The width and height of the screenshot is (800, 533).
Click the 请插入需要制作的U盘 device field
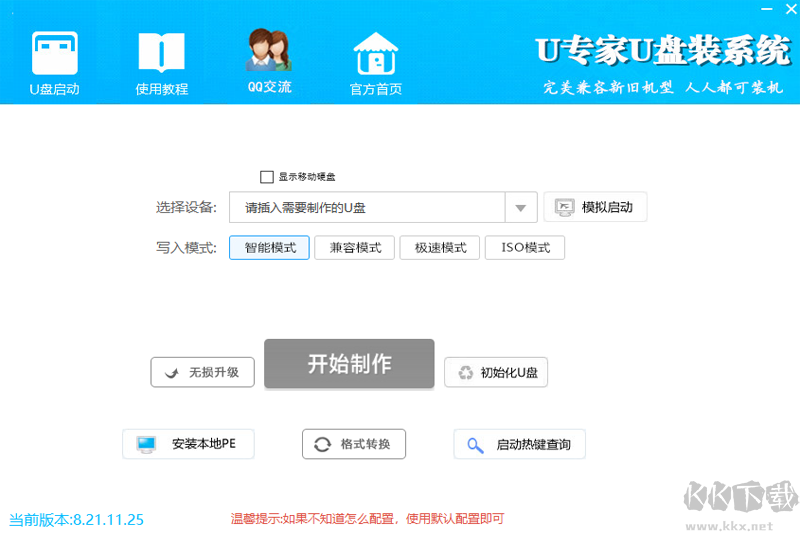367,208
